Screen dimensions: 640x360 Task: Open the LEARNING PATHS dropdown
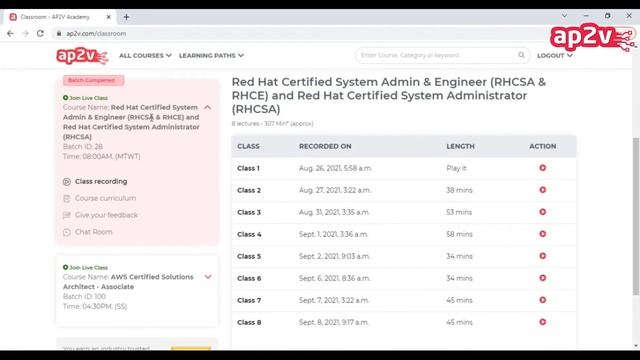(x=211, y=56)
